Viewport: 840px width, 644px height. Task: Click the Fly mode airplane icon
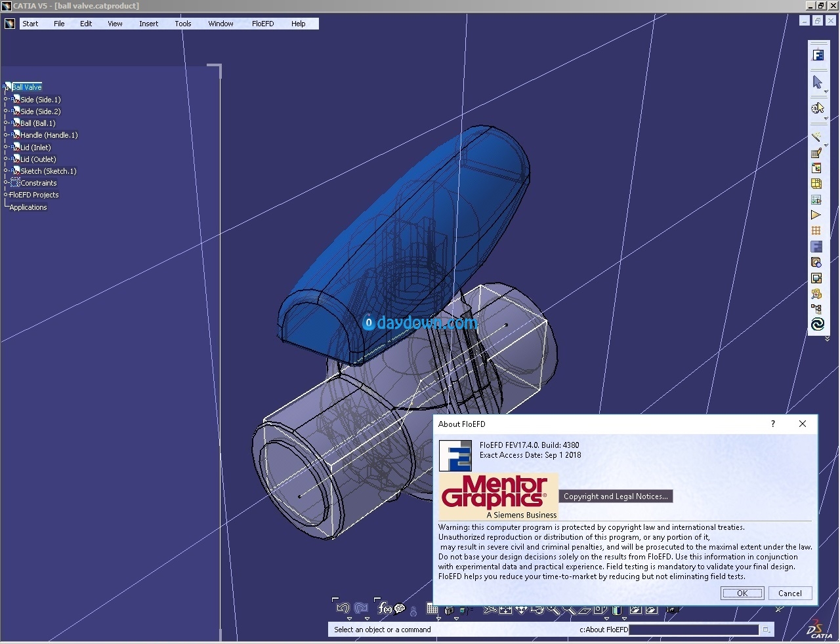point(490,609)
